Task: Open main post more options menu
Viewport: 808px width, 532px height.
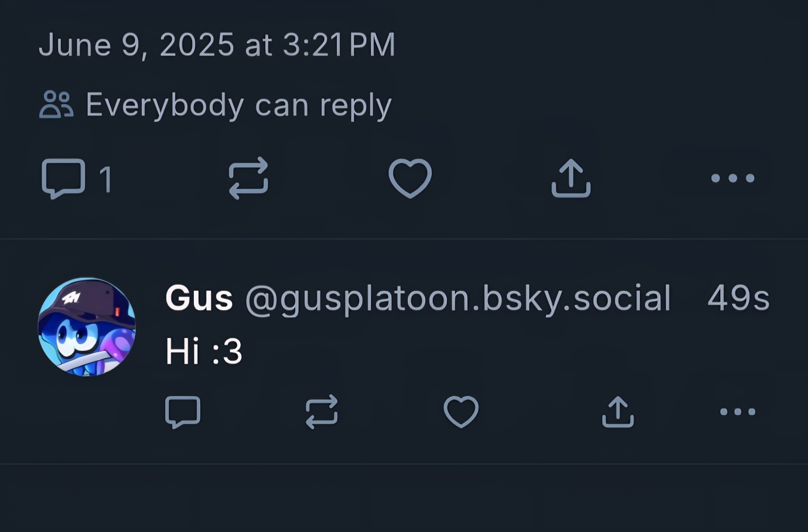Action: [x=732, y=178]
